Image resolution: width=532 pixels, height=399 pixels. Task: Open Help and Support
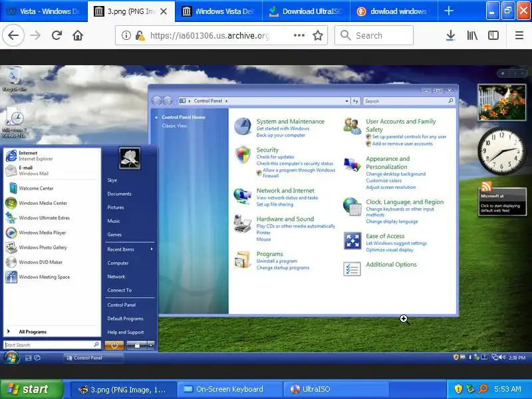[x=126, y=332]
